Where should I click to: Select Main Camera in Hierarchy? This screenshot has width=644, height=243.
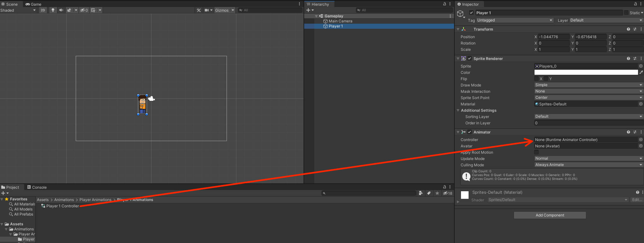(x=340, y=21)
